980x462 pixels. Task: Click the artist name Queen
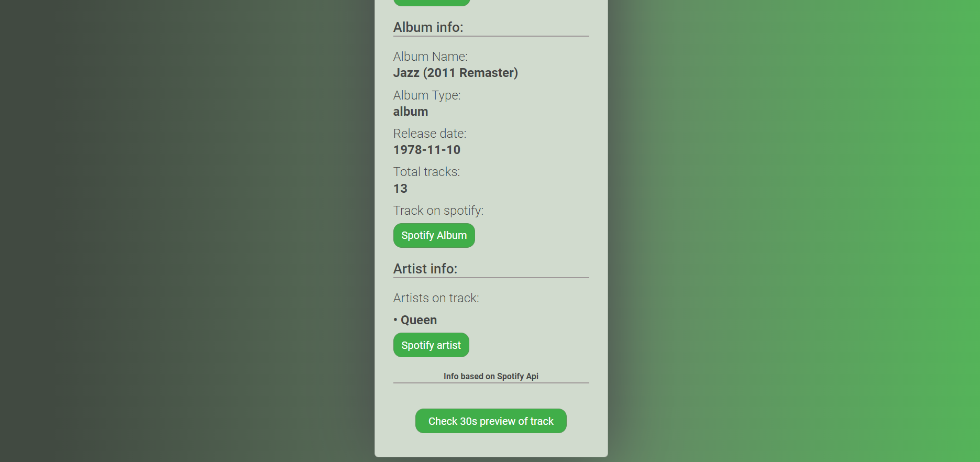tap(419, 320)
